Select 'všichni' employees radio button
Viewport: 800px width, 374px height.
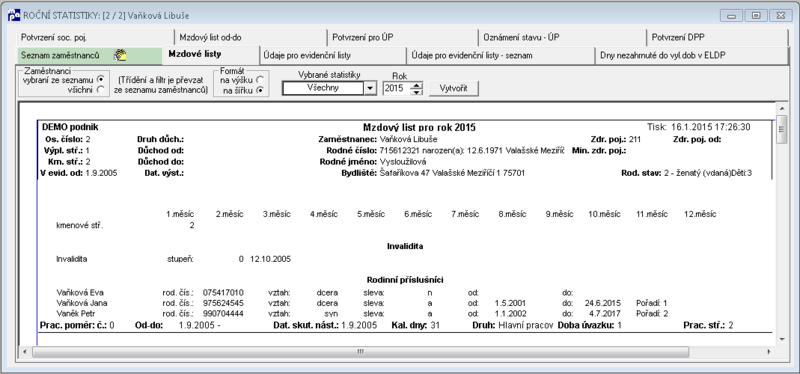click(x=100, y=89)
